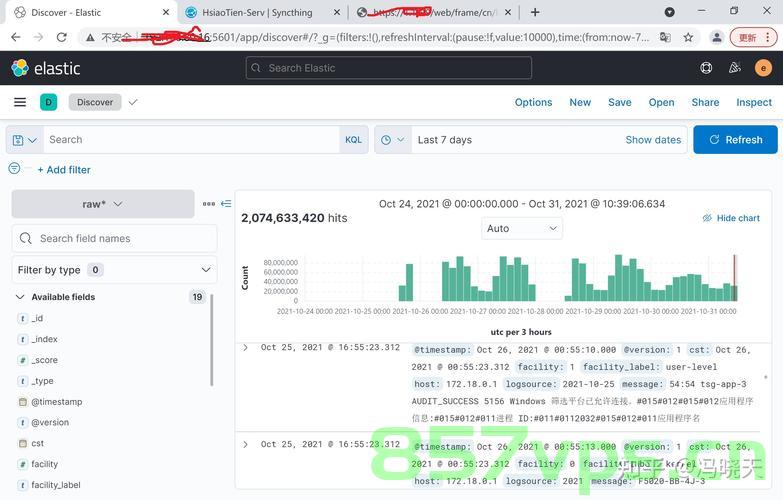
Task: Open index pattern options ellipsis
Action: (x=209, y=204)
